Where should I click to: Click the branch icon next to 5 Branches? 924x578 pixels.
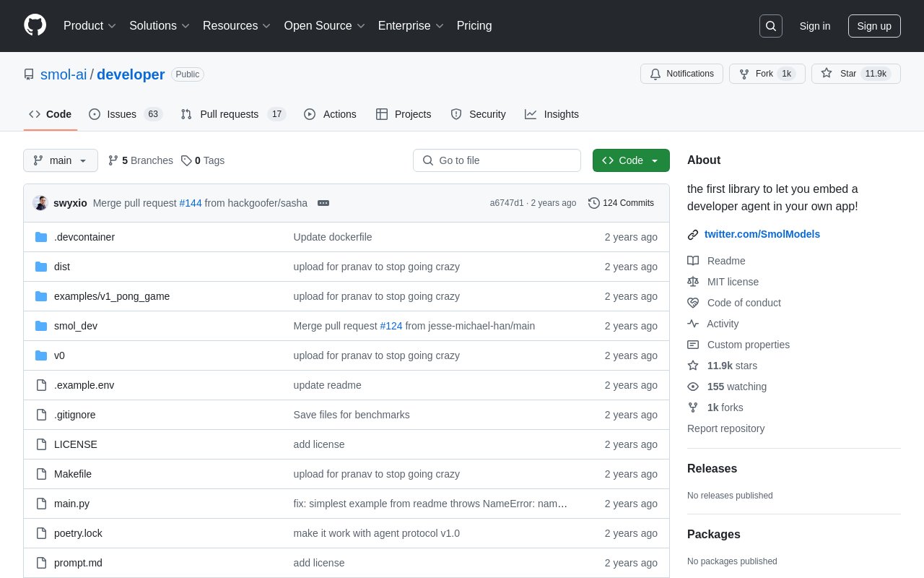point(113,160)
